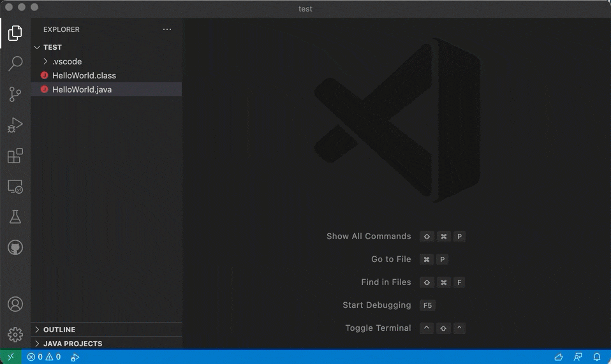Open the Manage settings gear
The height and width of the screenshot is (364, 611).
point(15,334)
